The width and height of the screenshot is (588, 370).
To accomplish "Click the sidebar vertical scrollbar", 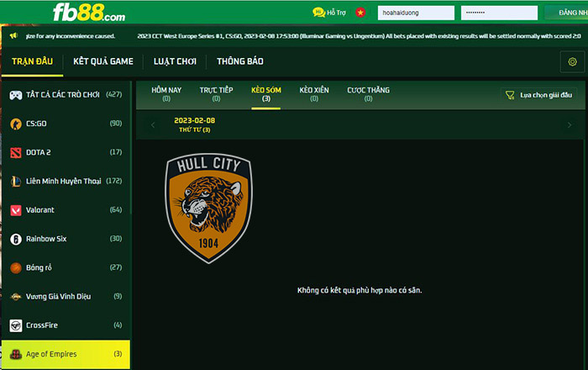I will click(x=131, y=148).
